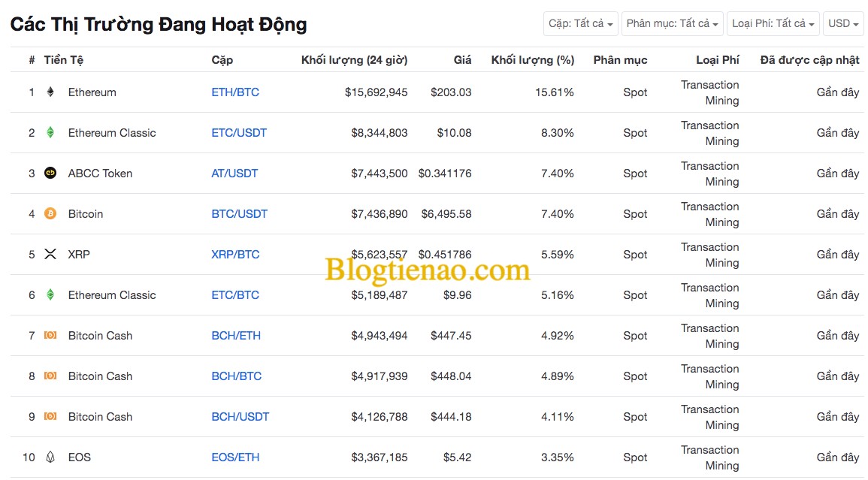Click 'Transaction Mining' in the EOS row
The height and width of the screenshot is (480, 868).
pos(709,457)
